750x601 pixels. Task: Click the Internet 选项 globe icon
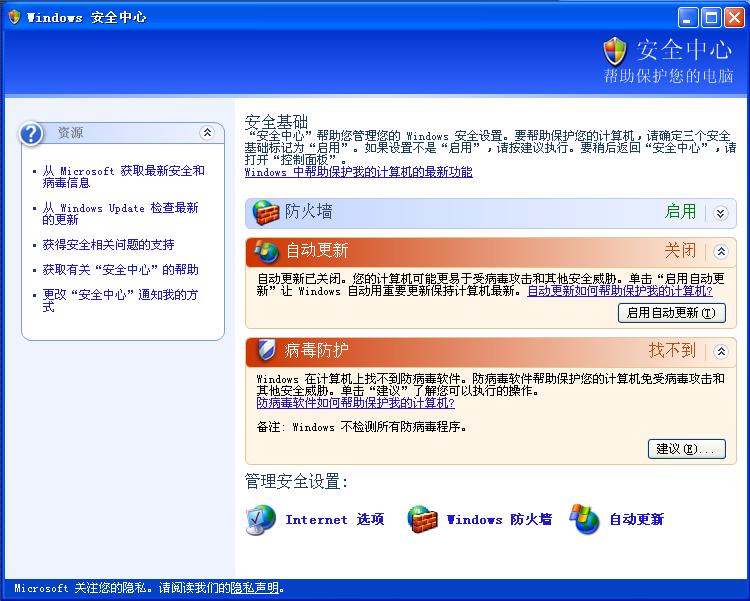(261, 519)
